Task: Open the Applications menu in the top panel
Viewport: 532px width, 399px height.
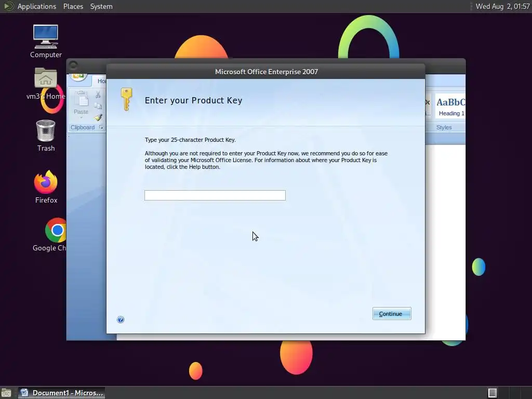Action: (37, 6)
